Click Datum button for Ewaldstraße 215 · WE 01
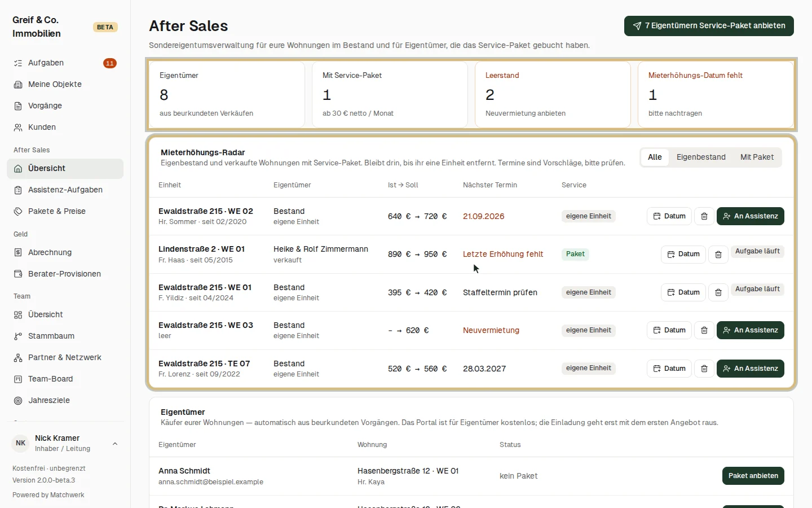The image size is (812, 508). click(x=683, y=292)
